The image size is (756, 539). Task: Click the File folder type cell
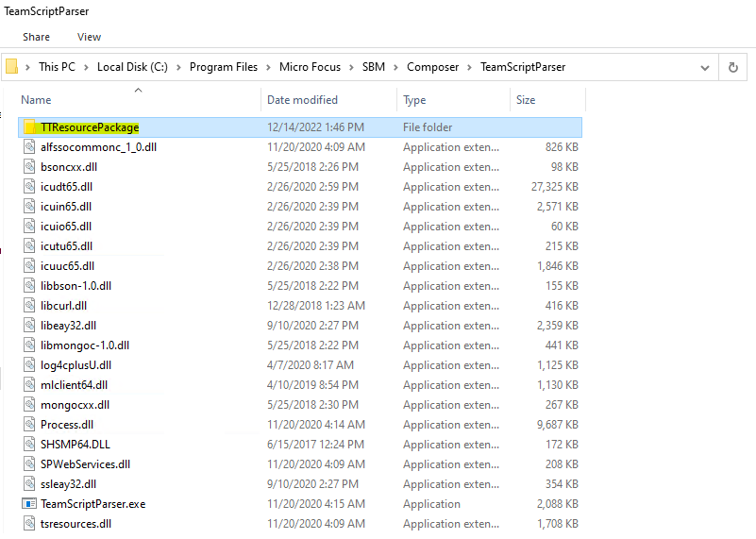[x=428, y=127]
